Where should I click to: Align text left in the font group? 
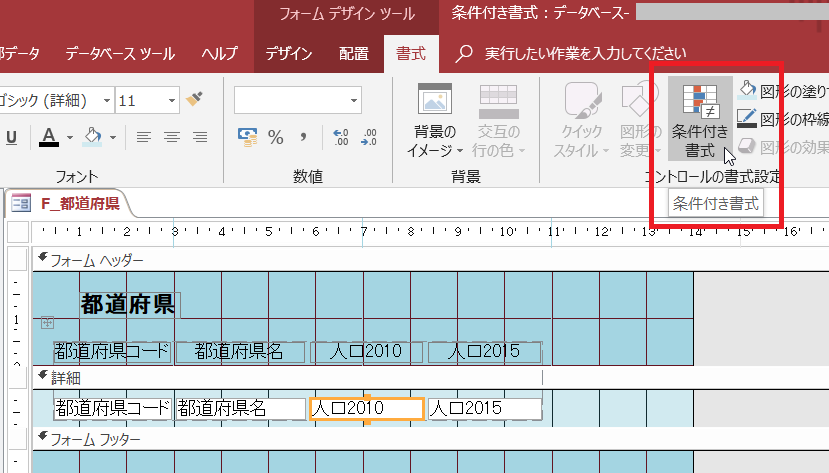[143, 137]
